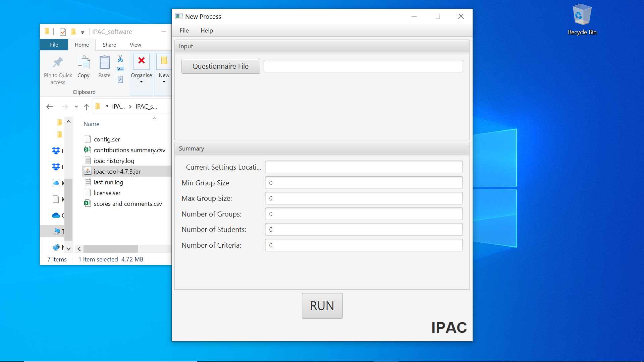Click inside the Min Group Size field
Viewport: 644px width, 362px height.
tap(363, 183)
